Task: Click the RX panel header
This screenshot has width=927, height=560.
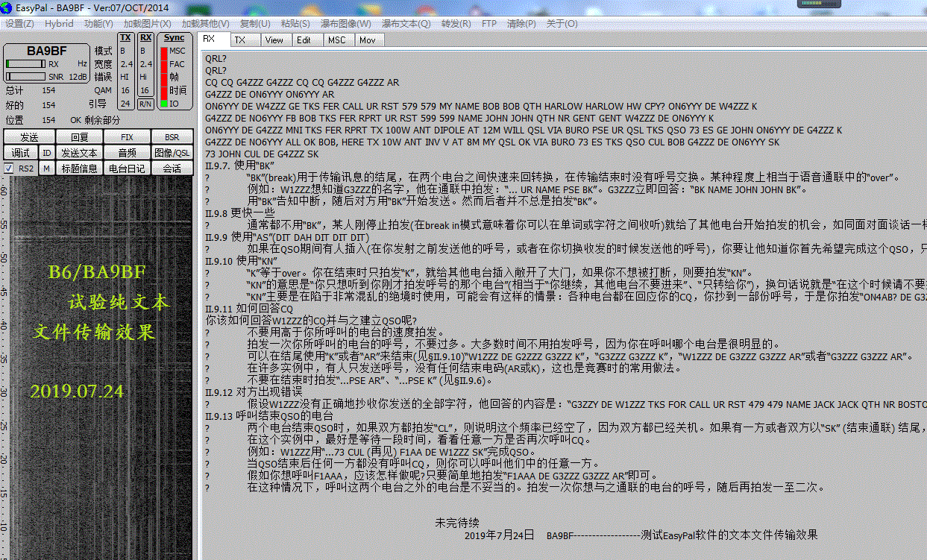Action: tap(146, 38)
